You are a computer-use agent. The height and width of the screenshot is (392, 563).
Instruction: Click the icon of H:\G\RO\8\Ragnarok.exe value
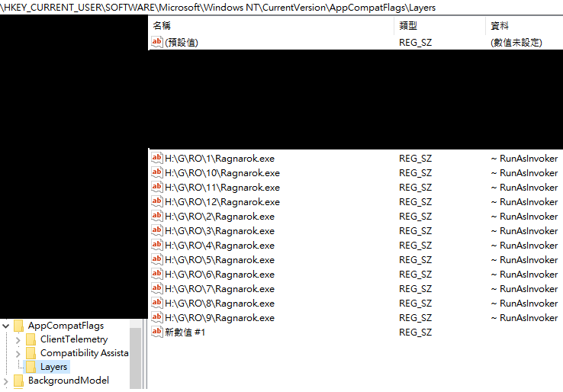click(157, 303)
